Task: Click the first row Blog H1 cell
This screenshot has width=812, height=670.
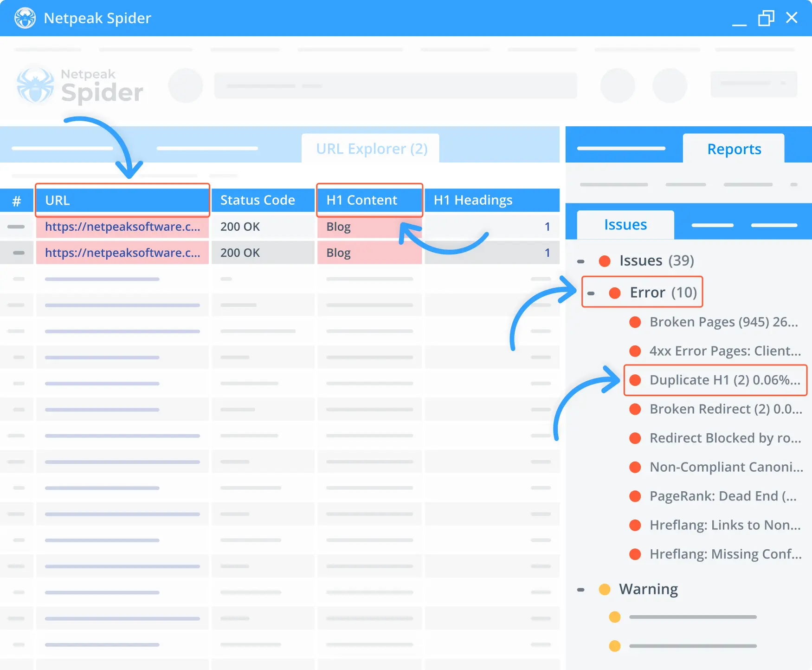Action: pos(369,227)
